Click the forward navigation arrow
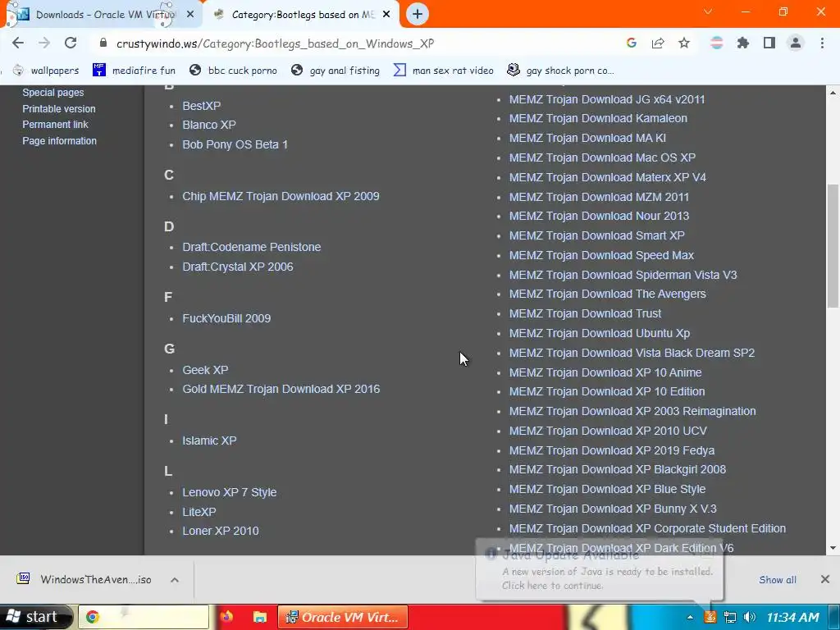Image resolution: width=840 pixels, height=630 pixels. click(44, 43)
